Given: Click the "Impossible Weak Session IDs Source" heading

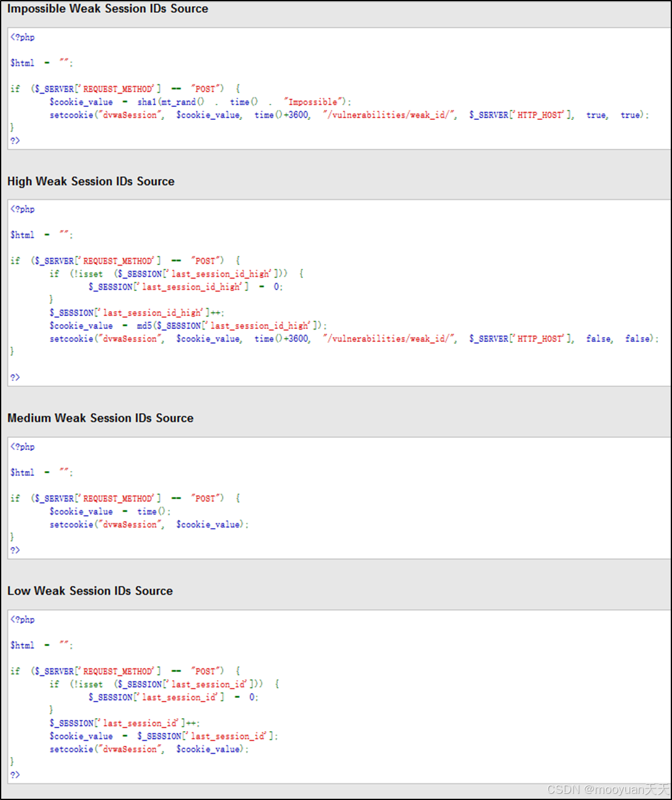Looking at the screenshot, I should click(x=108, y=9).
